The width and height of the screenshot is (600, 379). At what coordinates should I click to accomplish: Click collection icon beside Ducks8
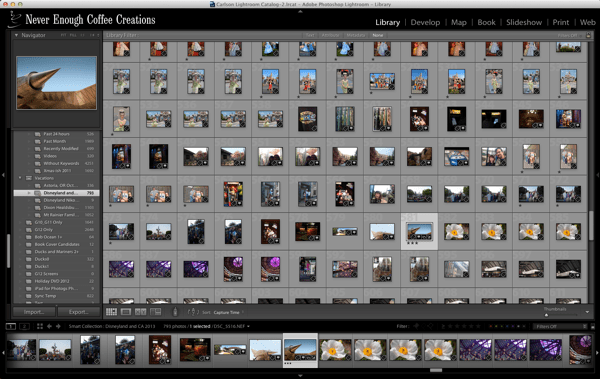pyautogui.click(x=29, y=259)
